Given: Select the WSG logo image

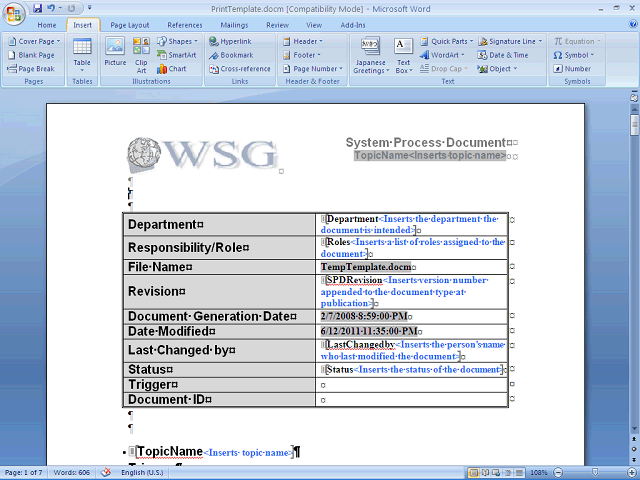Looking at the screenshot, I should (203, 156).
